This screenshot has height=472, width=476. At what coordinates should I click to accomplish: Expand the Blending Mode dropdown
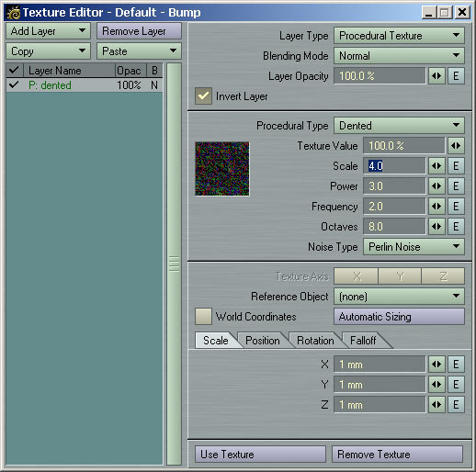(399, 56)
